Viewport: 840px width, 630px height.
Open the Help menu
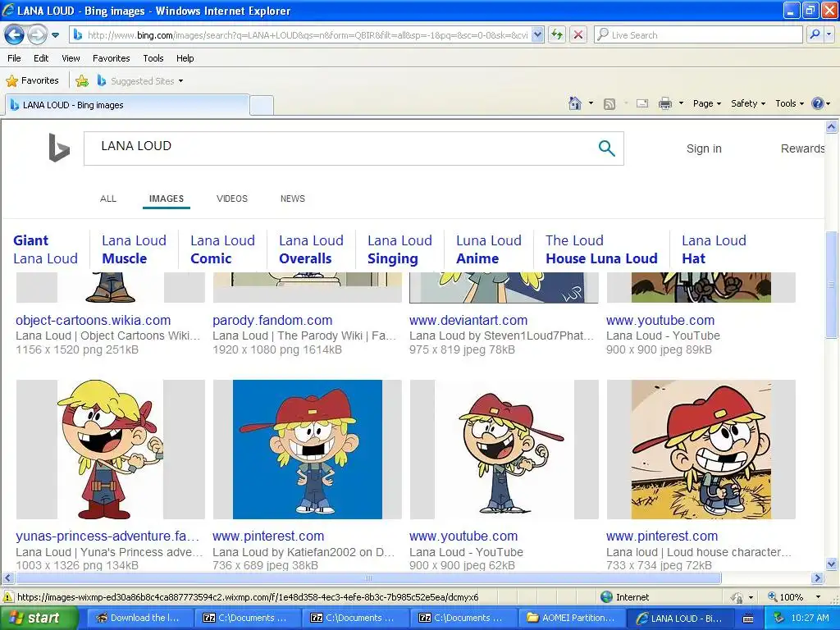pos(185,58)
